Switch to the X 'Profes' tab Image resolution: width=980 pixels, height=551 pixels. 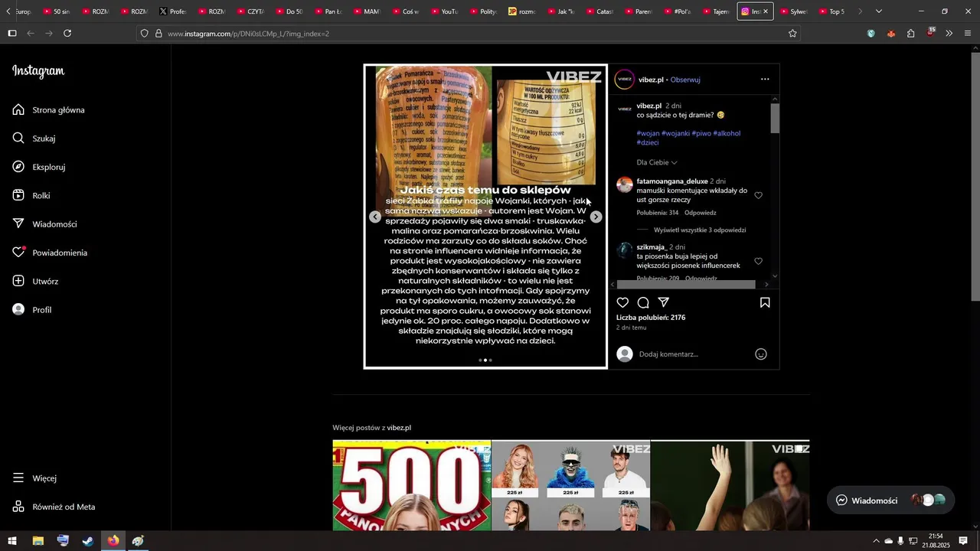pyautogui.click(x=174, y=11)
